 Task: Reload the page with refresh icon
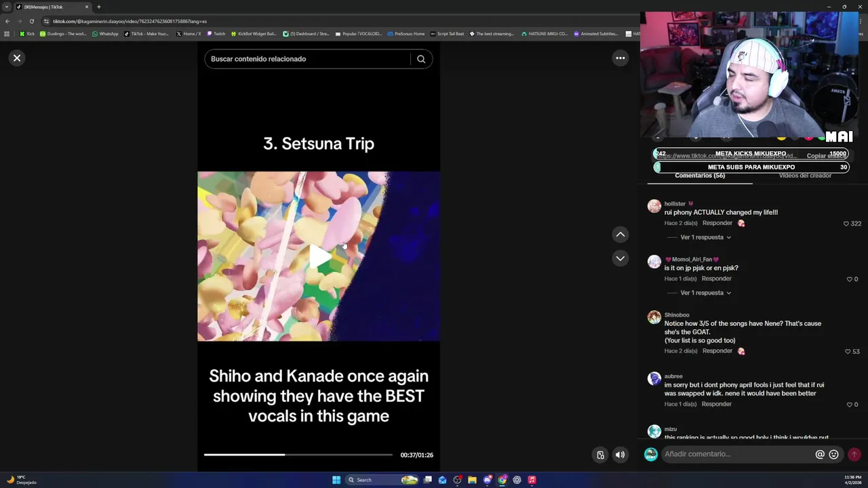31,21
